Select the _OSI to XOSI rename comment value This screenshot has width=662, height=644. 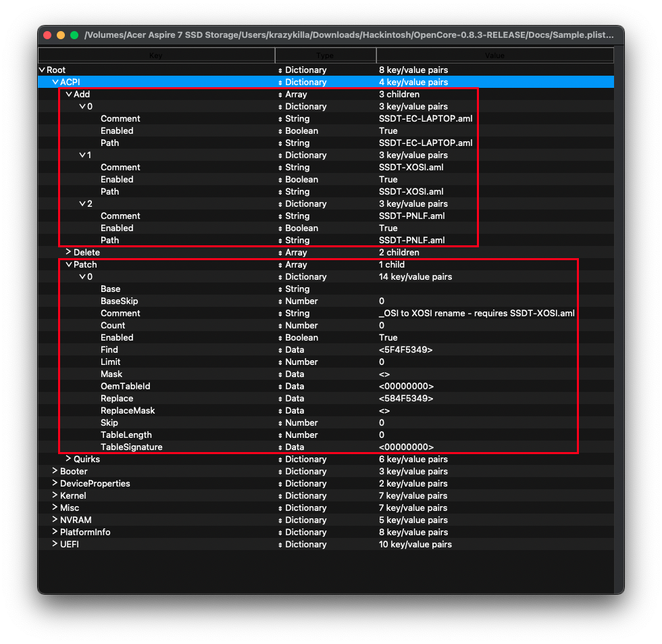(x=476, y=314)
